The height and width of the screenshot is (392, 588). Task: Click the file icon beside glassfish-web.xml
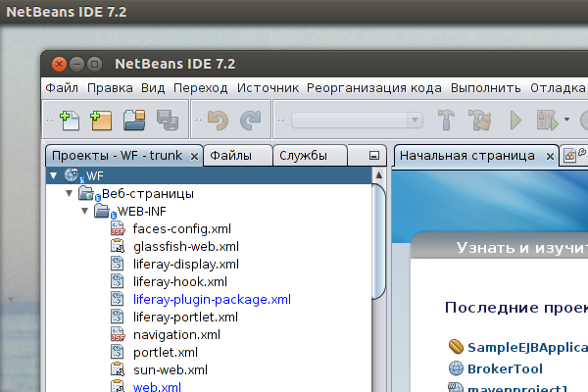118,246
